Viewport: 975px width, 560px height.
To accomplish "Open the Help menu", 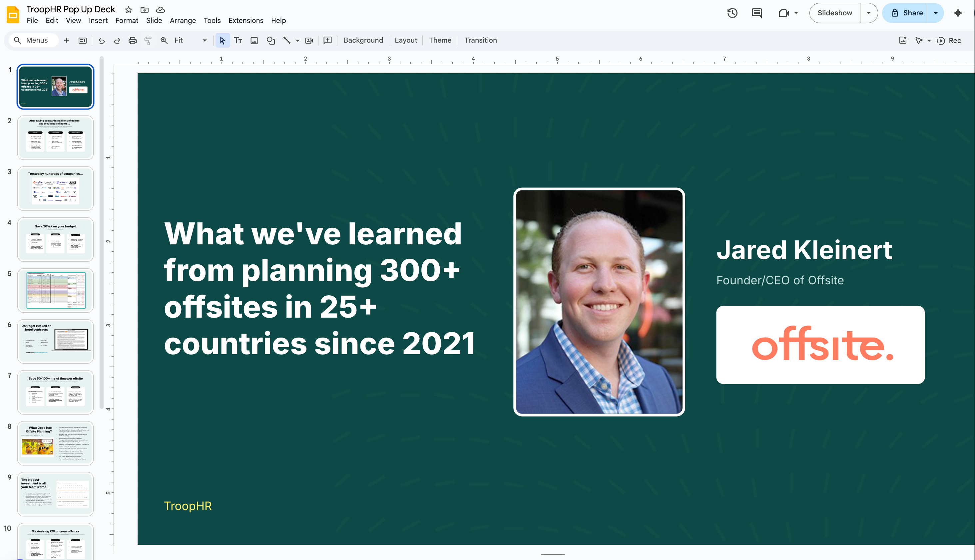I will pyautogui.click(x=278, y=20).
